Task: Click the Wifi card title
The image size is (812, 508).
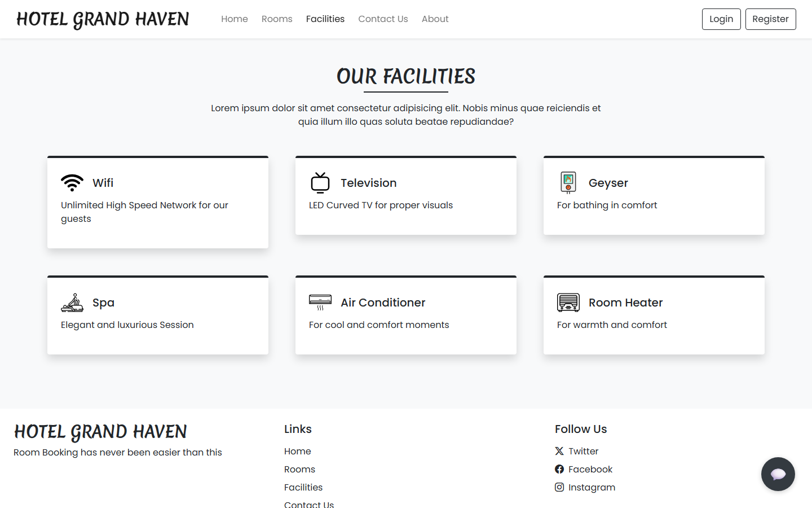Action: [103, 183]
